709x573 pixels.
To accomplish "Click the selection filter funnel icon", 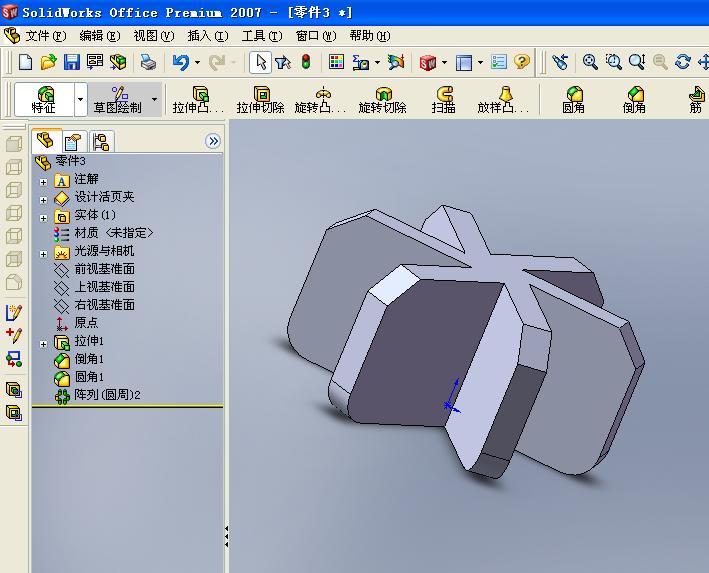I will click(x=283, y=62).
